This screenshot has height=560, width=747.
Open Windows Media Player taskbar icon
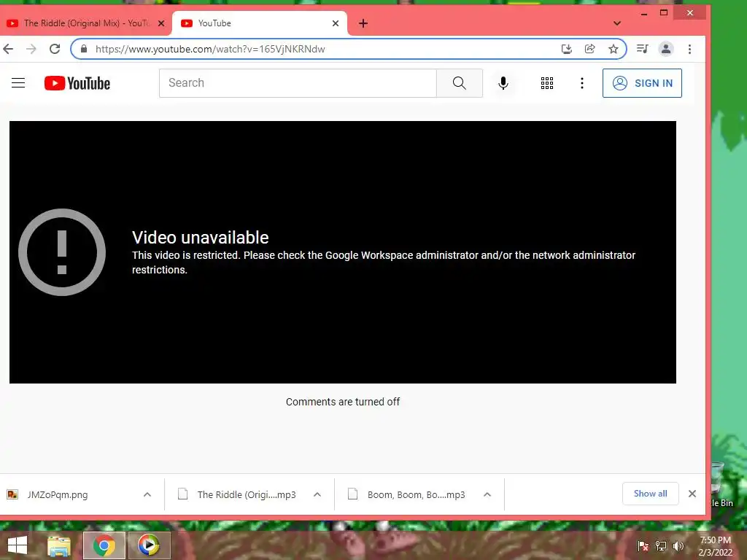point(149,545)
